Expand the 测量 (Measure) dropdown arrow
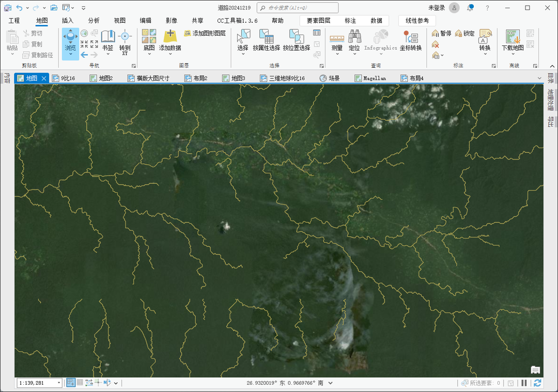The height and width of the screenshot is (392, 558). (337, 54)
